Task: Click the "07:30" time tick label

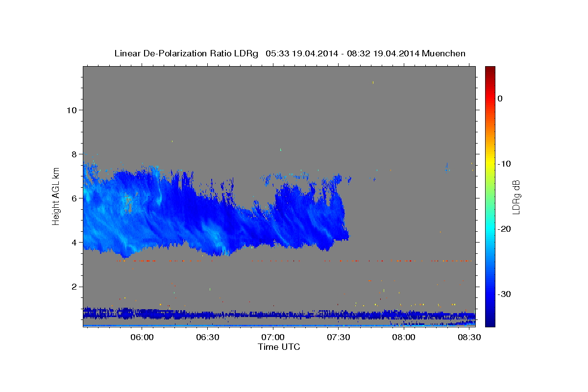Action: pyautogui.click(x=339, y=338)
